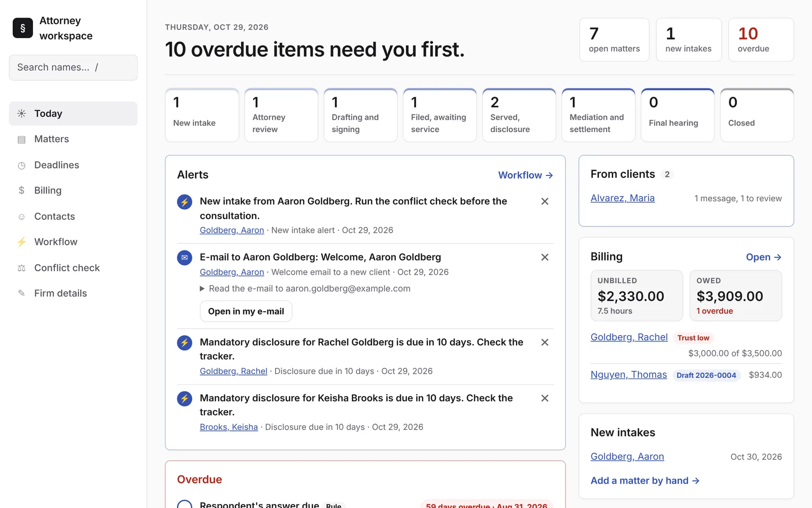Open the Matters page from sidebar
The image size is (812, 508).
click(x=73, y=139)
